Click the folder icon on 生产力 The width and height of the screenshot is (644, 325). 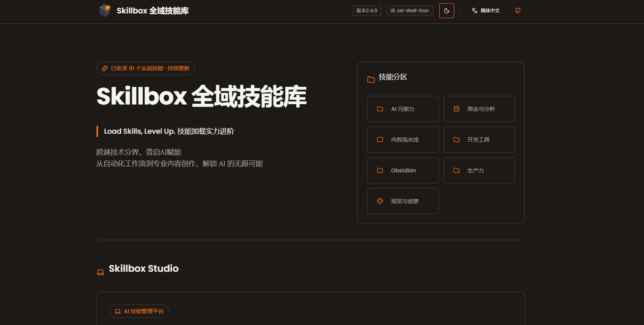coord(457,170)
